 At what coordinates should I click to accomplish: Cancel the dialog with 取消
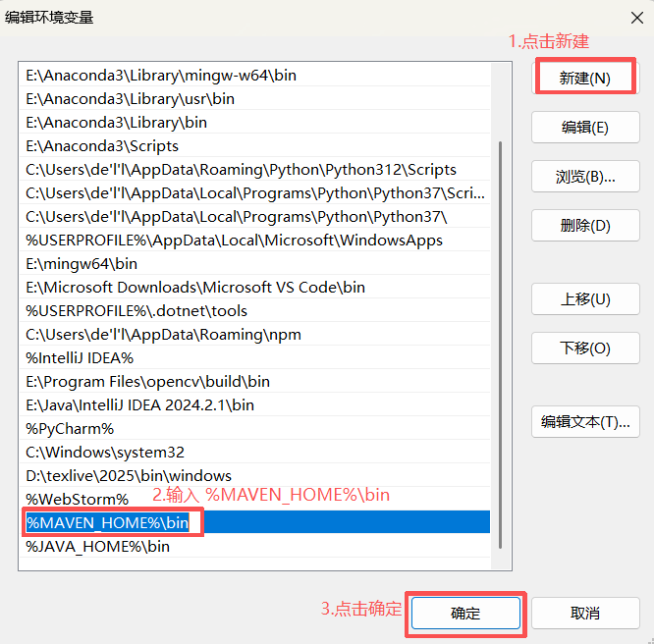(585, 614)
